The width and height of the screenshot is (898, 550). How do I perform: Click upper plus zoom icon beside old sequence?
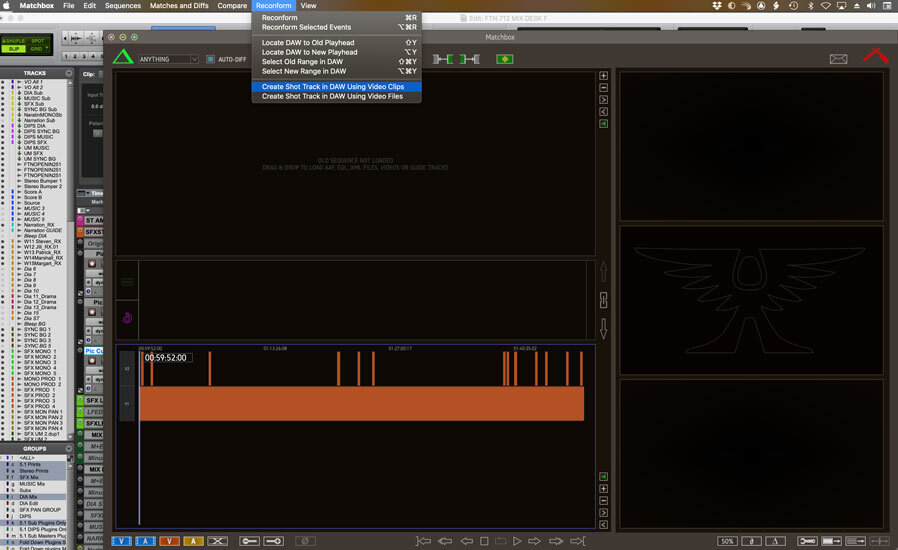[x=604, y=76]
